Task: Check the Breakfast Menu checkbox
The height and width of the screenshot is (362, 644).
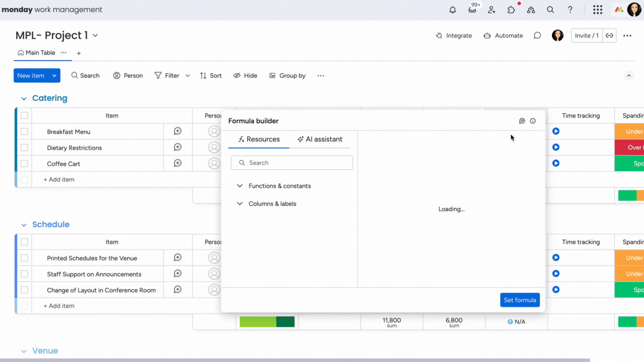Action: pos(24,131)
